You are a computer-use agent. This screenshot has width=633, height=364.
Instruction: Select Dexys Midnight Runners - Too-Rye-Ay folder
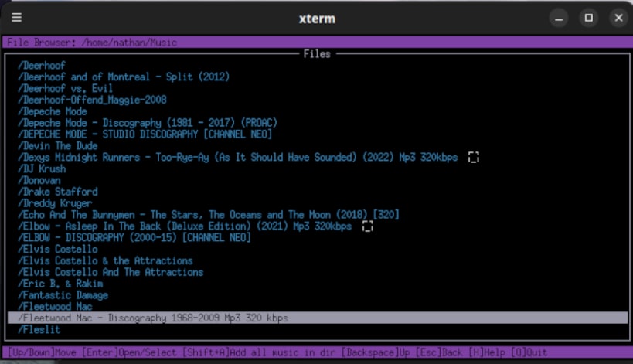238,158
